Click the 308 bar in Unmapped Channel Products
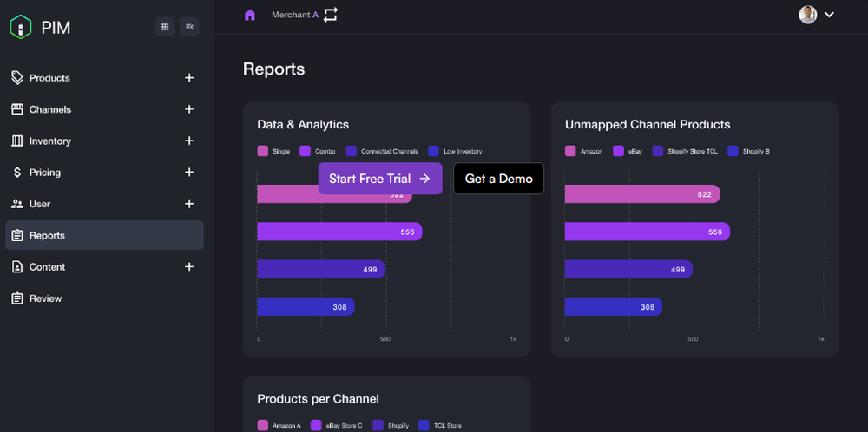The width and height of the screenshot is (868, 432). click(x=614, y=307)
